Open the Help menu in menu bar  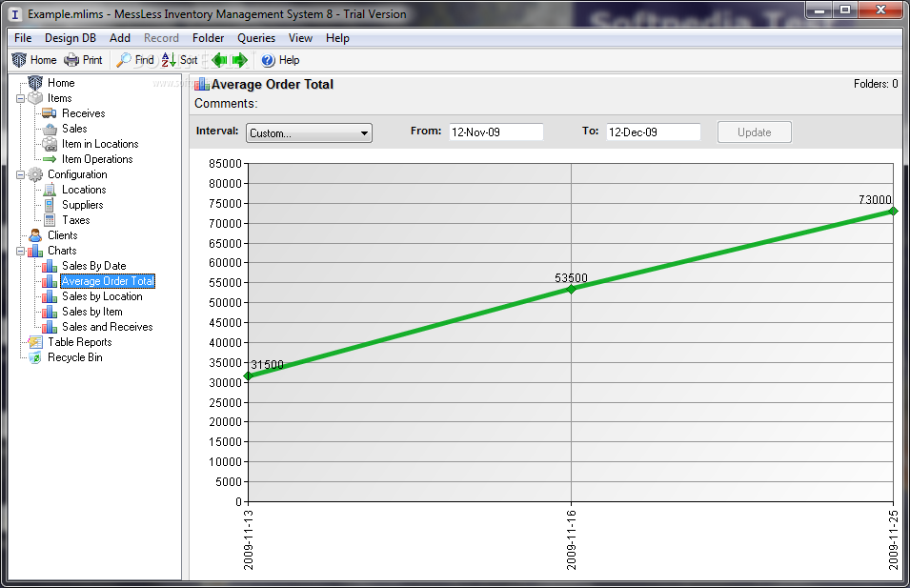(x=337, y=38)
